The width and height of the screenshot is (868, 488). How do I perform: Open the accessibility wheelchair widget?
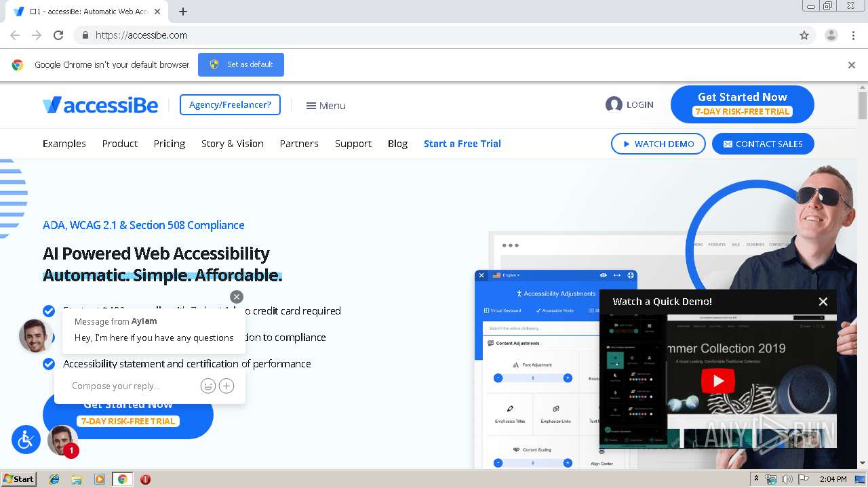click(x=26, y=440)
